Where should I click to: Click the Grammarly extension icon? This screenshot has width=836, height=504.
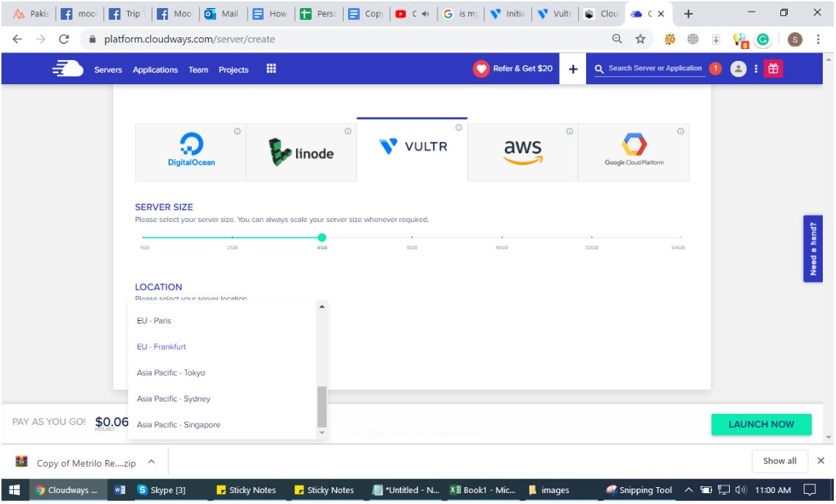pos(763,40)
